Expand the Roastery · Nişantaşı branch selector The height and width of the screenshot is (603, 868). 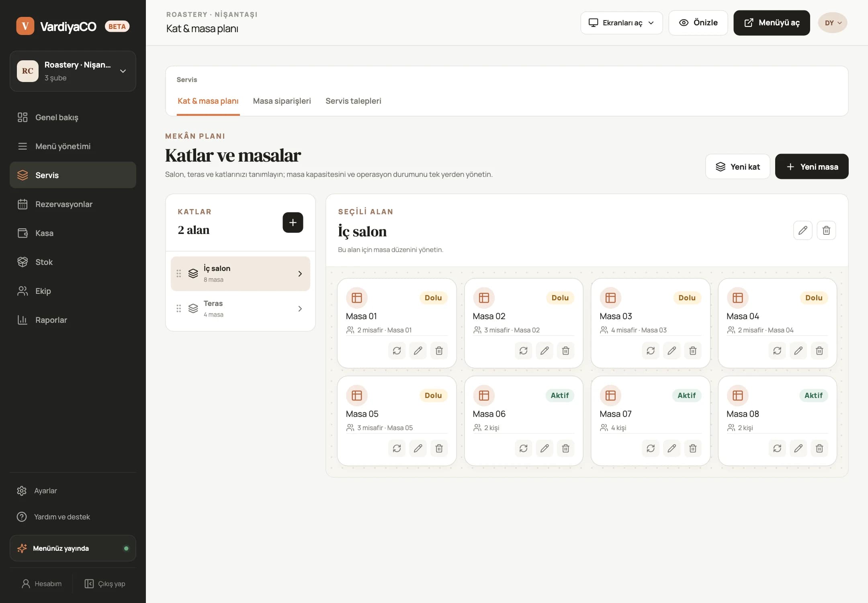73,71
